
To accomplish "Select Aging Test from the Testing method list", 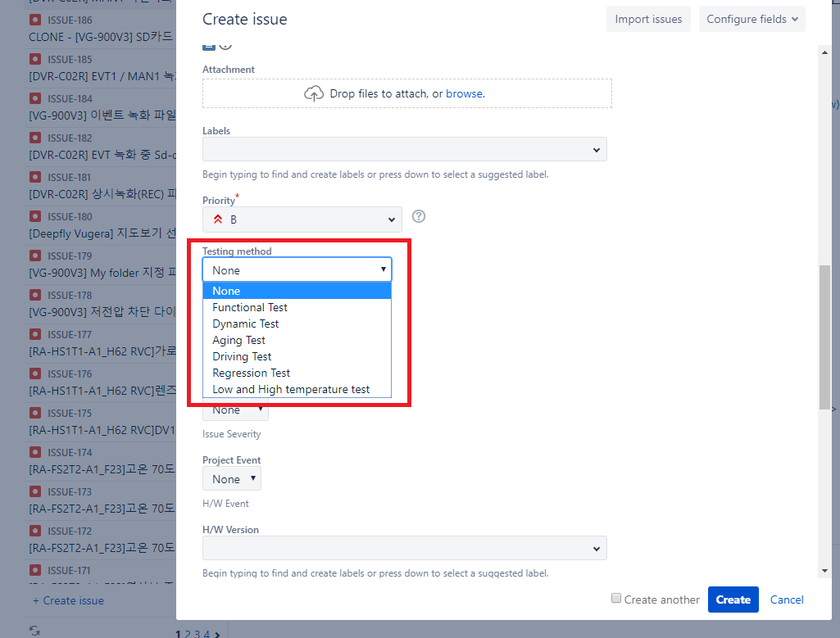I will pyautogui.click(x=238, y=340).
